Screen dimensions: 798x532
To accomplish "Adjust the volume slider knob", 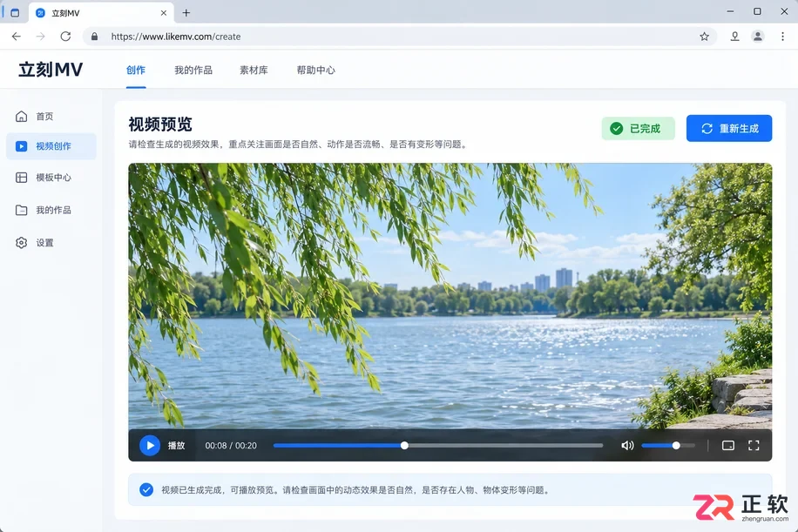I will coord(676,446).
